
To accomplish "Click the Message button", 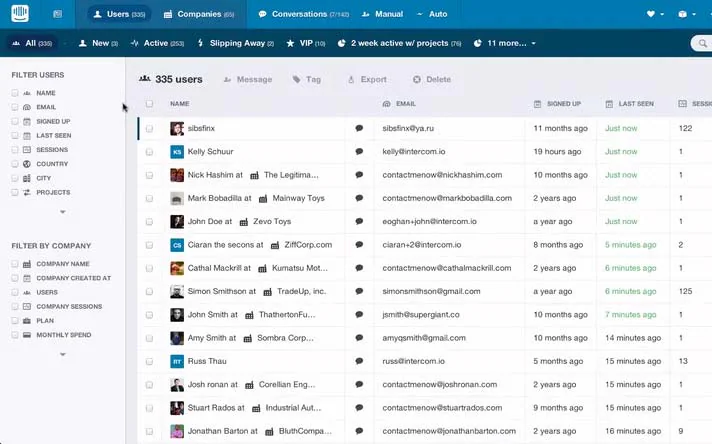I will (x=248, y=79).
